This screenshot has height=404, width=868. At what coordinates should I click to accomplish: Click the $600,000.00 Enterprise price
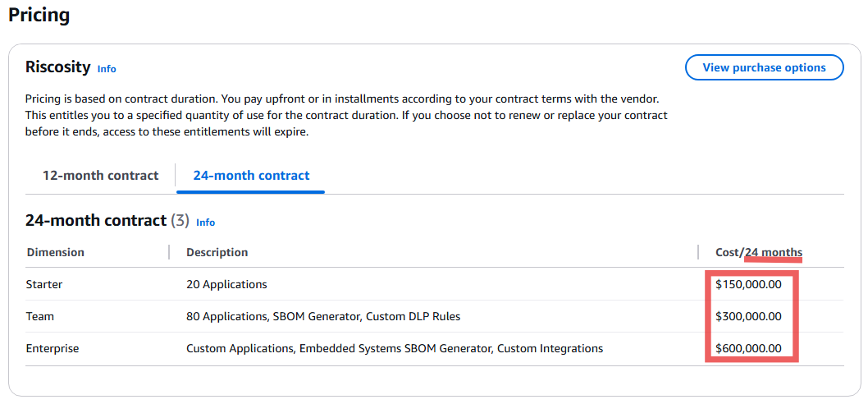tap(748, 349)
